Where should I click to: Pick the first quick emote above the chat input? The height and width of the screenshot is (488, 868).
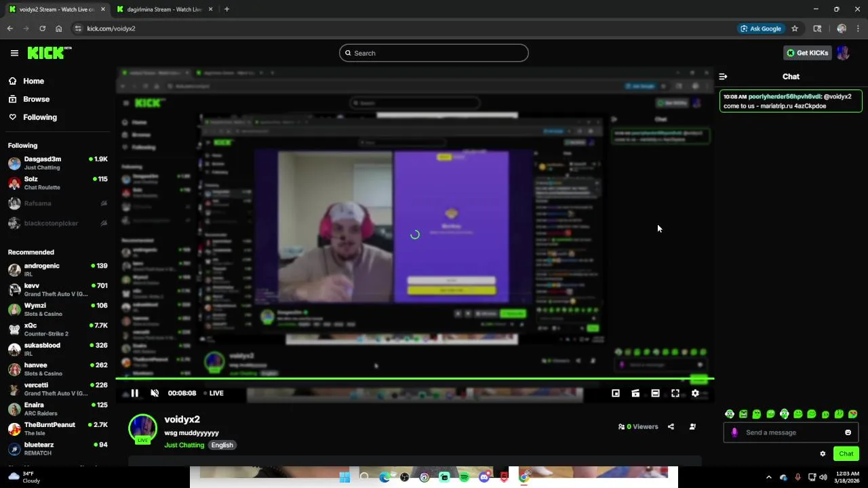tap(730, 414)
